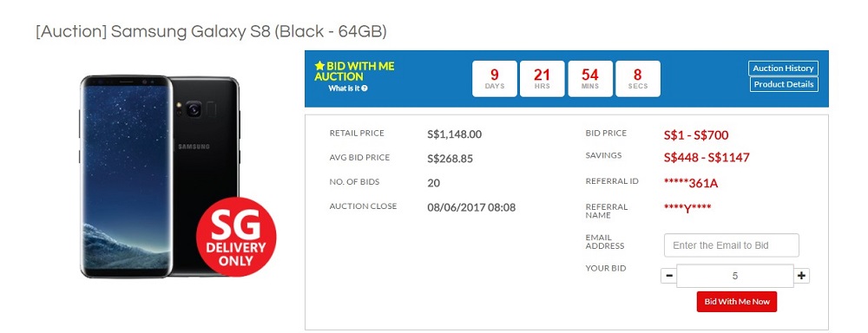This screenshot has height=333, width=868.
Task: Click the Enter the Email to Bid field
Action: coord(731,245)
